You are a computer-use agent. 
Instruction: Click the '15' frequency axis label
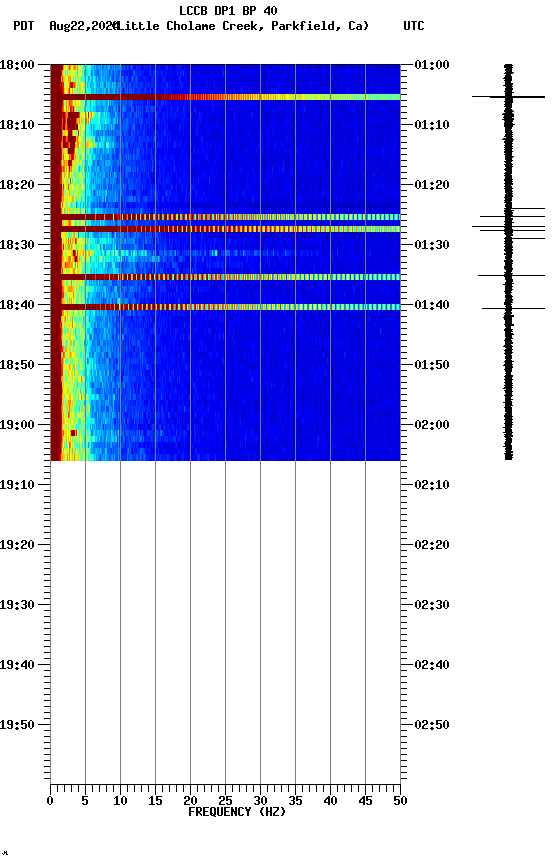[x=155, y=801]
